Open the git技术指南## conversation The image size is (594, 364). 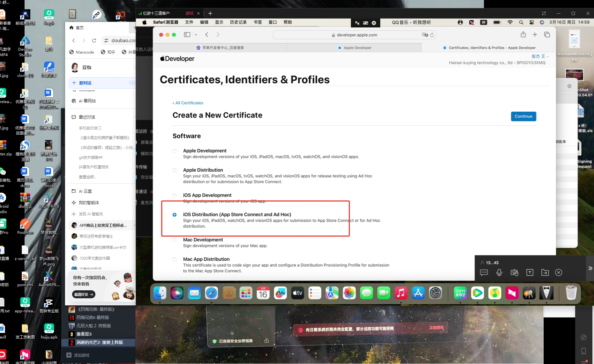[x=91, y=158]
